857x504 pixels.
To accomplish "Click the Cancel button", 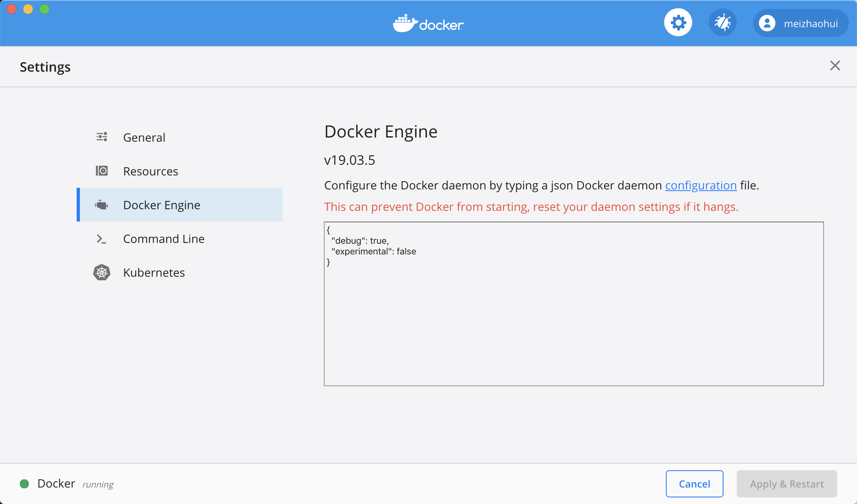I will pyautogui.click(x=695, y=484).
